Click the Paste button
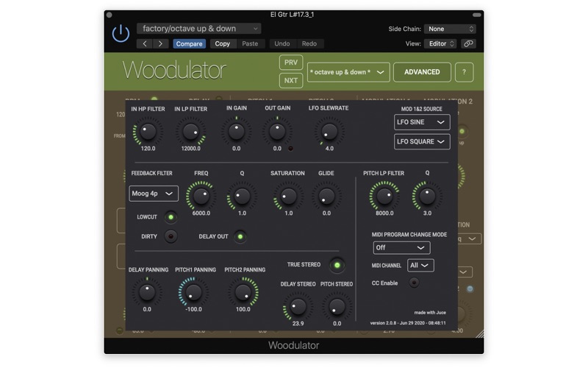Viewport: 588px width, 368px height. (250, 43)
